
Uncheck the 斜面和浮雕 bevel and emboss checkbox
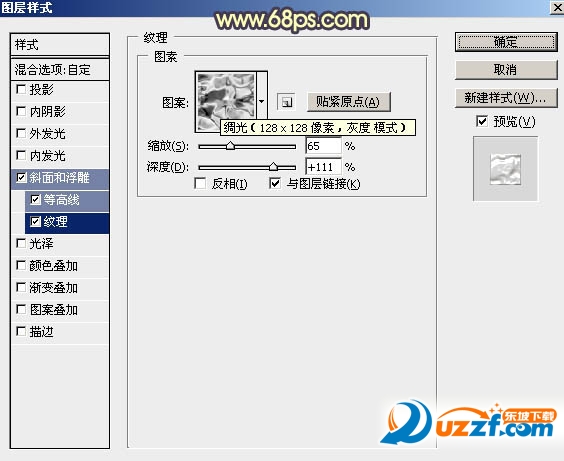click(x=21, y=177)
